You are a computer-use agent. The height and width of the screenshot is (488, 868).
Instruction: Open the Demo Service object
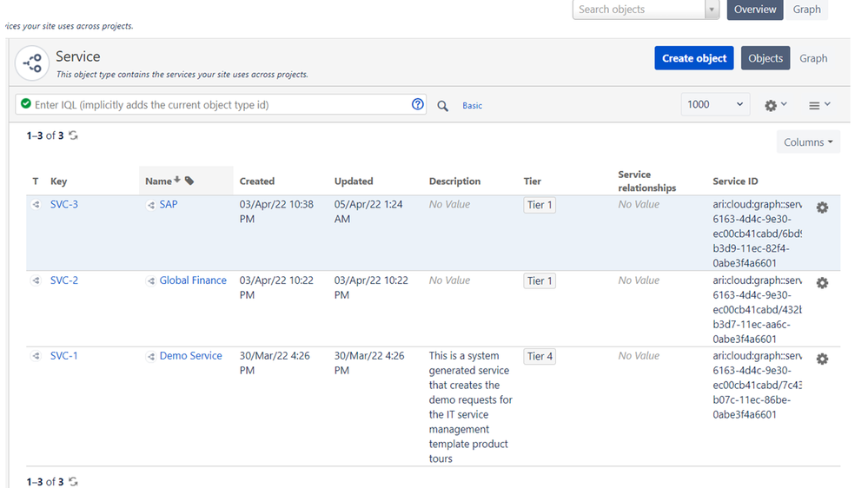point(191,355)
